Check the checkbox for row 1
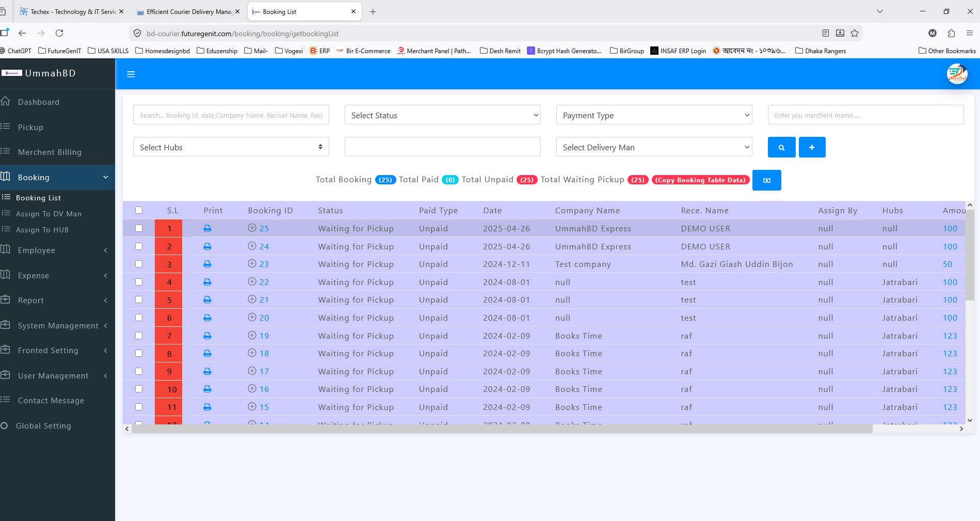This screenshot has width=980, height=521. click(139, 228)
